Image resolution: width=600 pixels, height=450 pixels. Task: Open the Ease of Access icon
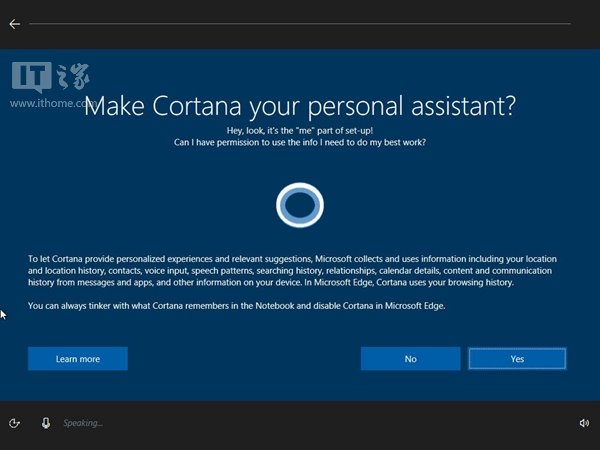point(14,423)
